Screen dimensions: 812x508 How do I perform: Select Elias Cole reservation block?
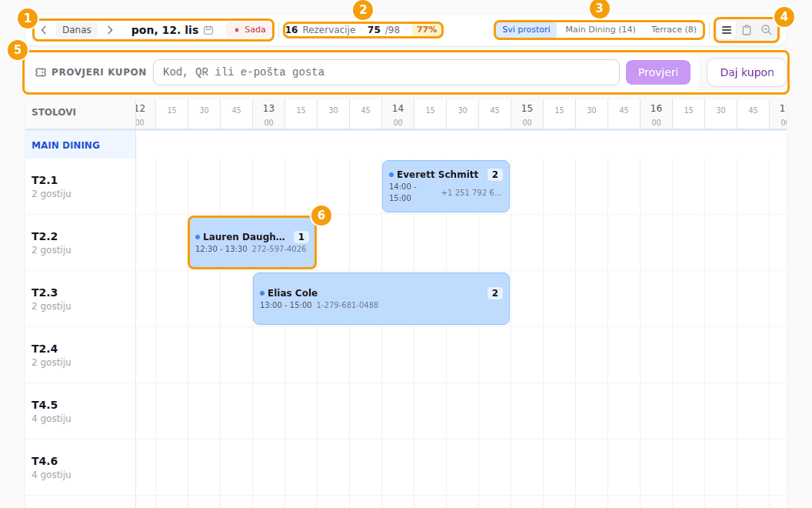381,299
